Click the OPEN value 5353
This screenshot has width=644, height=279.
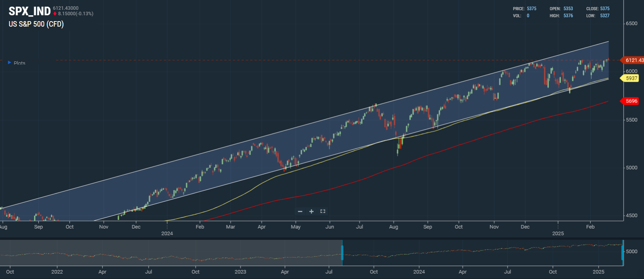568,9
